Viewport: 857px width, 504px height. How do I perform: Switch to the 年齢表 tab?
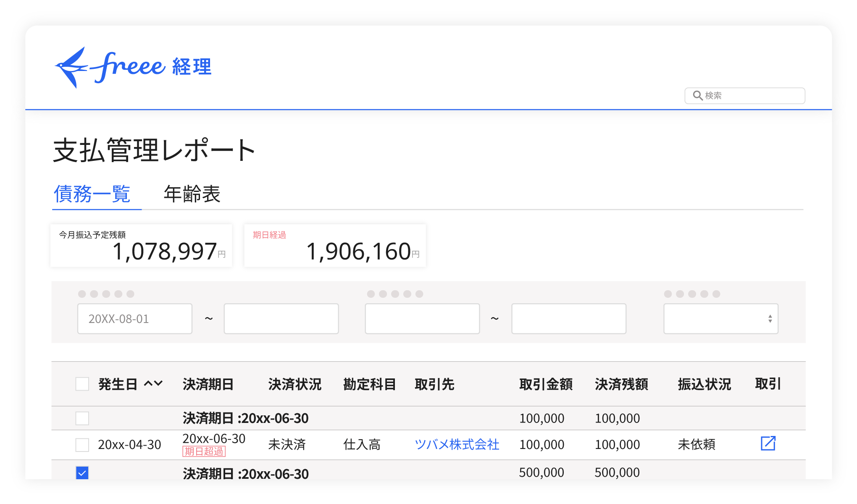(192, 194)
